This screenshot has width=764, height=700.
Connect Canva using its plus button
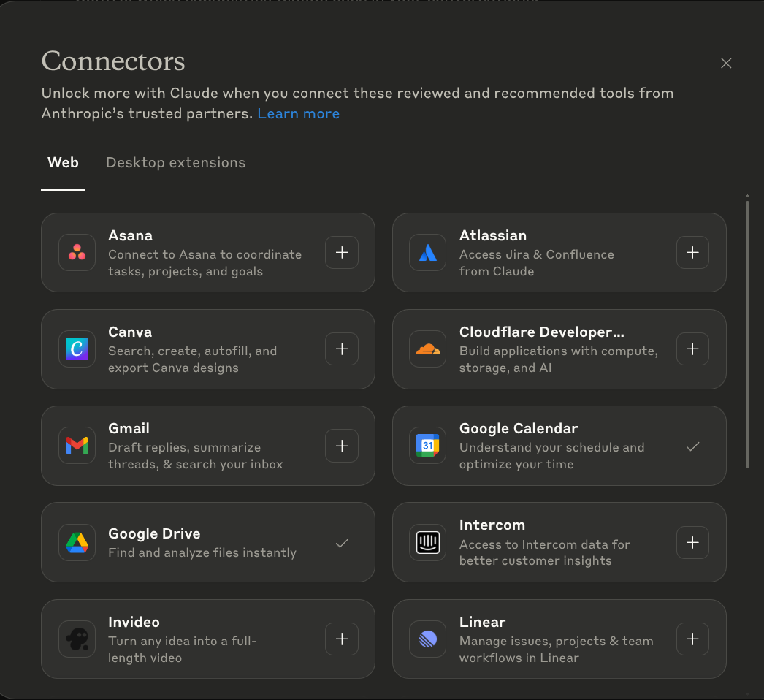click(x=342, y=349)
